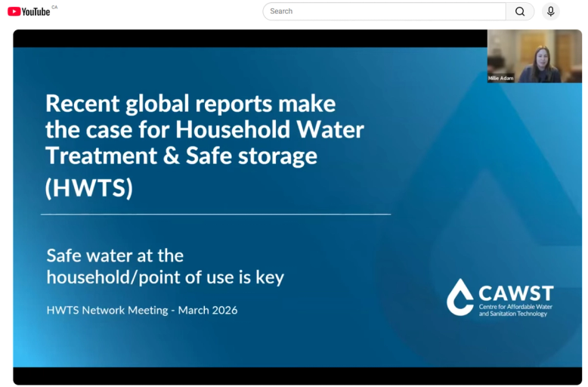Click the speaker webcam thumbnail in the video
The image size is (588, 387).
point(534,56)
